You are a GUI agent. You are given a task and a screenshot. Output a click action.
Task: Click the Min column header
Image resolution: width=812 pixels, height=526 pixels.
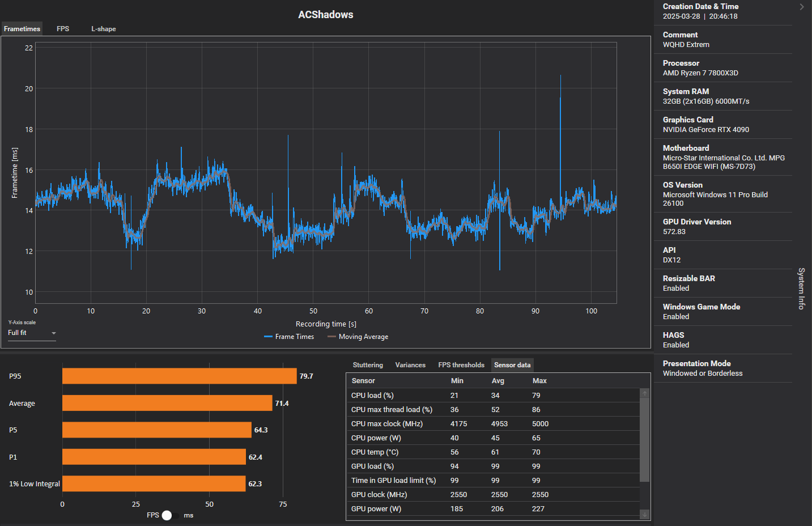tap(457, 381)
